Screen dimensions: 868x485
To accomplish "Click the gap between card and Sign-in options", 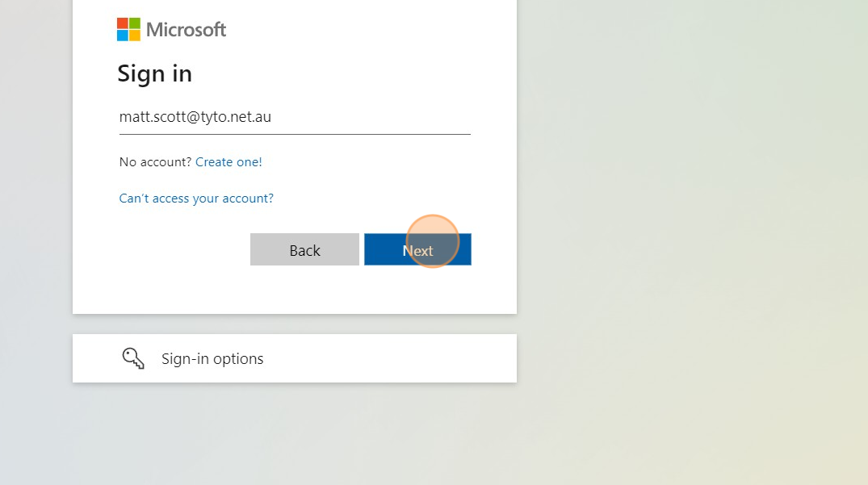I will 295,324.
